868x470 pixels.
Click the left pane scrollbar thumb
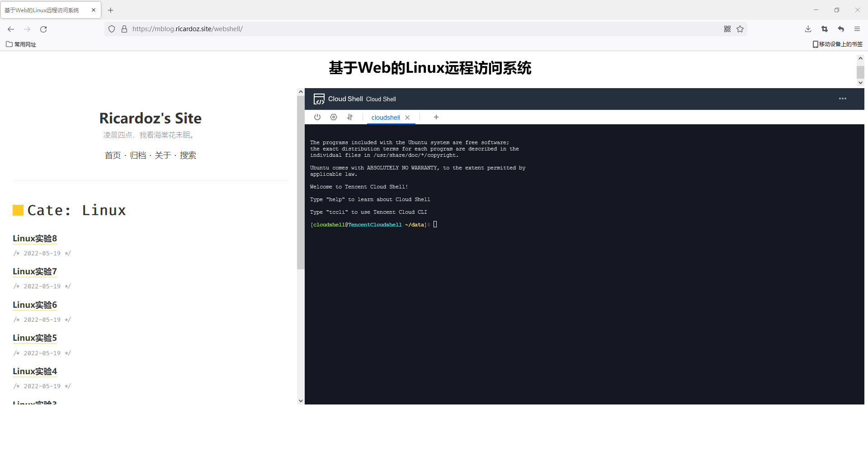301,183
